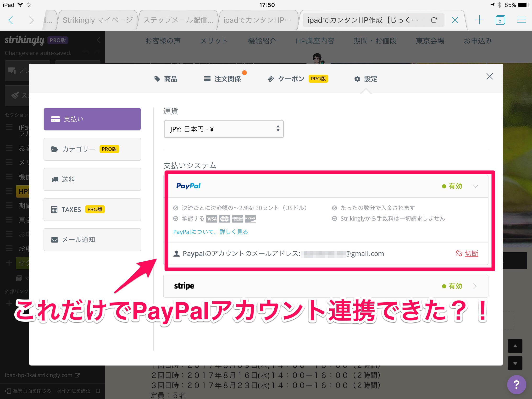Click the Strikinglyから手数料は一切請求しません text
The height and width of the screenshot is (399, 532).
(x=393, y=218)
